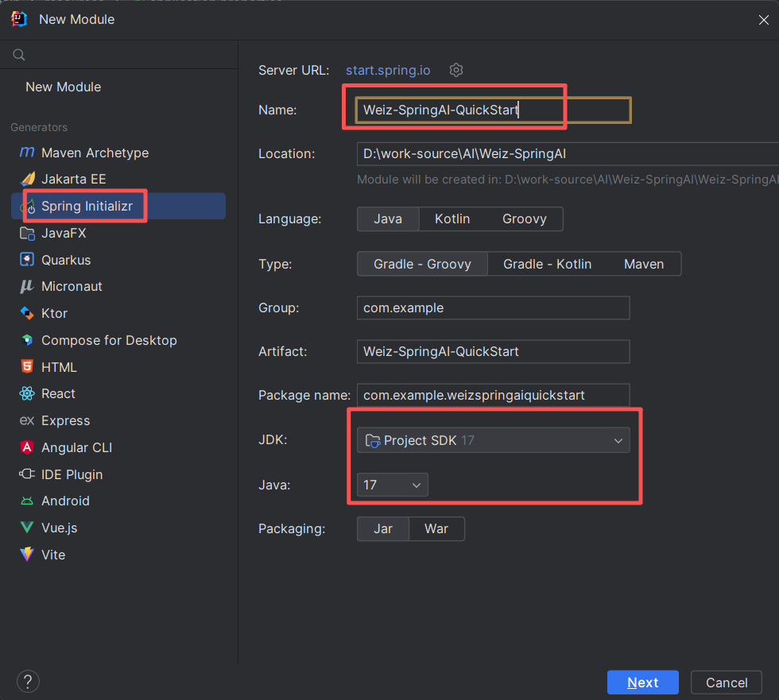The width and height of the screenshot is (779, 700).
Task: Open the Java version 17 dropdown
Action: coord(392,485)
